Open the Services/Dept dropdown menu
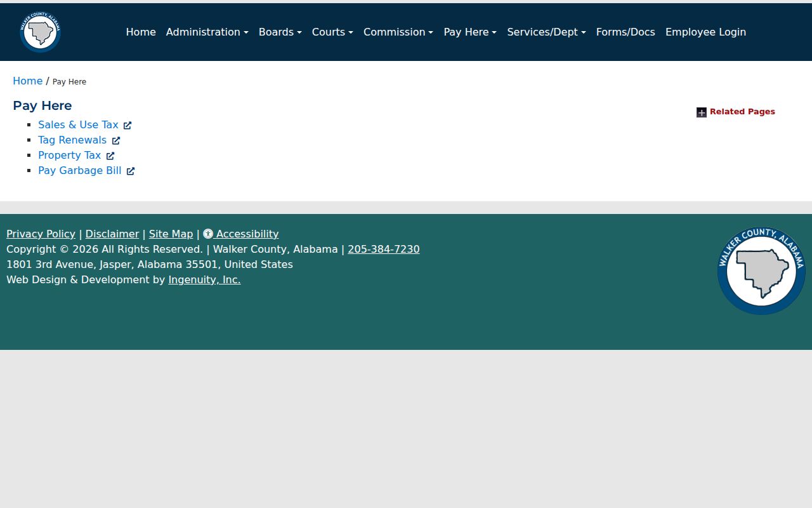 pos(546,32)
